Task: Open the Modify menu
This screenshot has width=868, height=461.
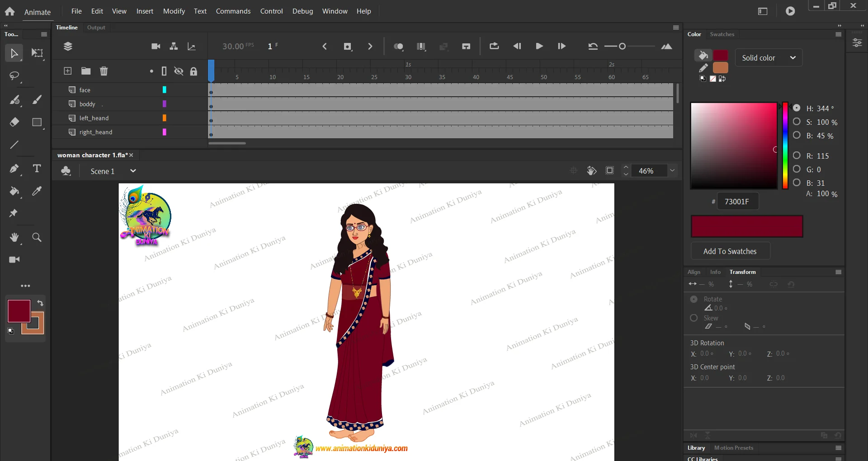Action: [x=174, y=11]
